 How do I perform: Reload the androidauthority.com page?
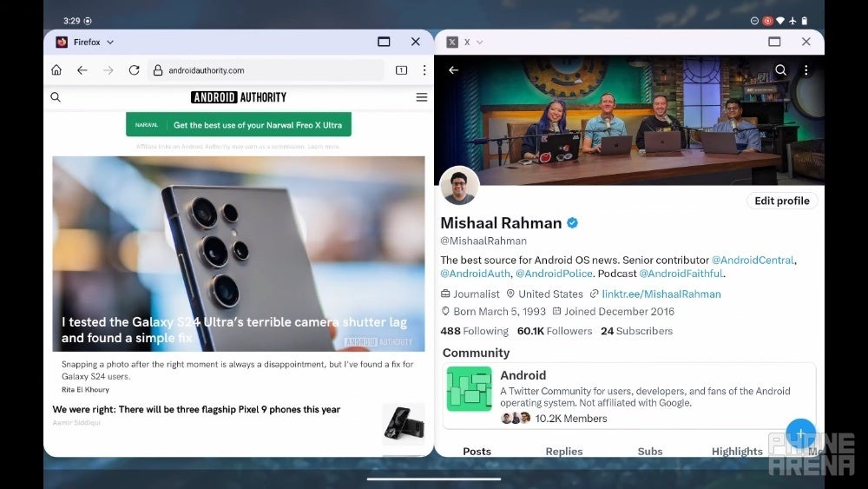pyautogui.click(x=134, y=70)
